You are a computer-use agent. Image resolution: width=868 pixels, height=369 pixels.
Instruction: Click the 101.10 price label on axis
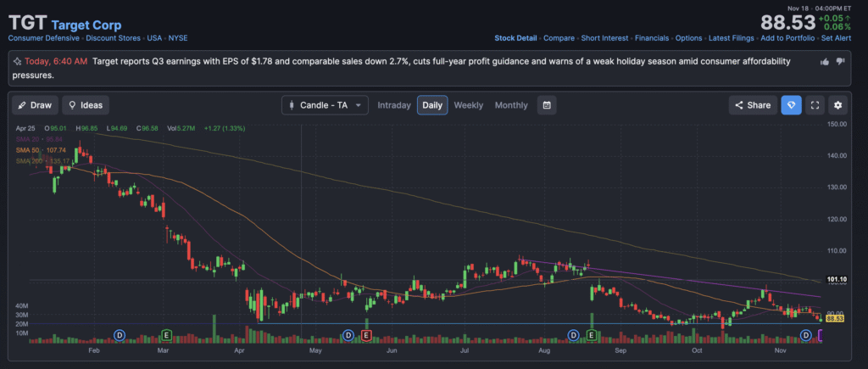click(x=837, y=280)
